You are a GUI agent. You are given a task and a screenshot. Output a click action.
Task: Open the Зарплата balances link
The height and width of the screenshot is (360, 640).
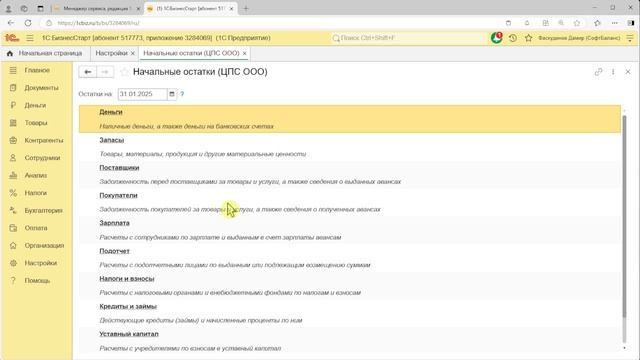[x=114, y=223]
